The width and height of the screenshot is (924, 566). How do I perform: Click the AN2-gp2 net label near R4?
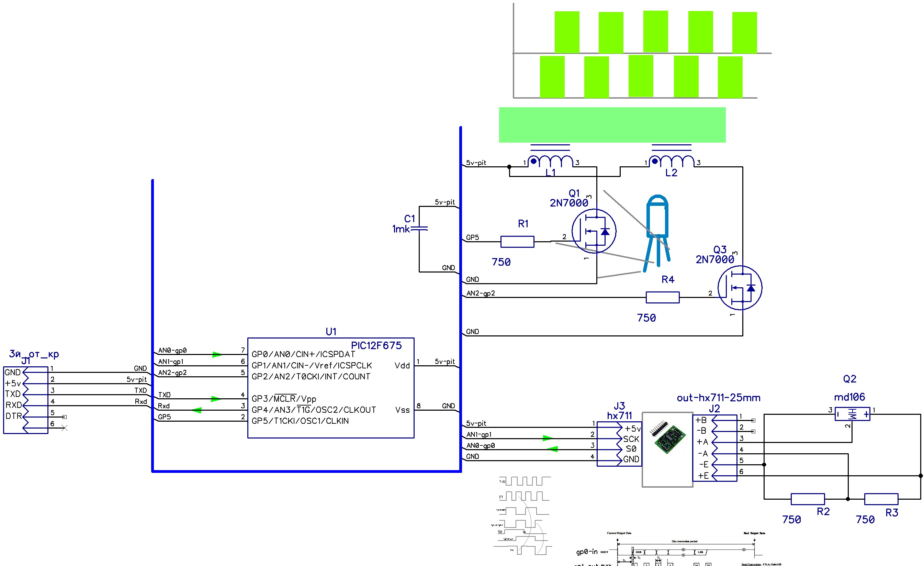pos(480,293)
